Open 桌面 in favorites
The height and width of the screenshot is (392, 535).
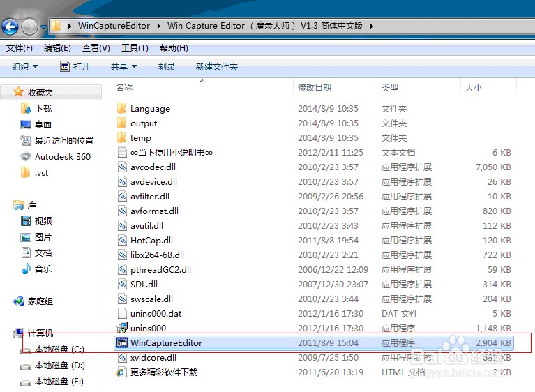(36, 125)
